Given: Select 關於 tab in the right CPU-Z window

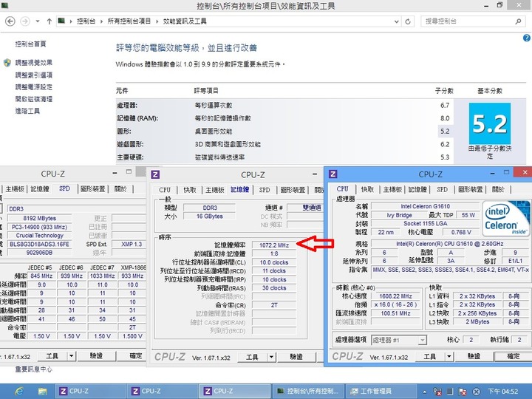Looking at the screenshot, I should (x=498, y=189).
